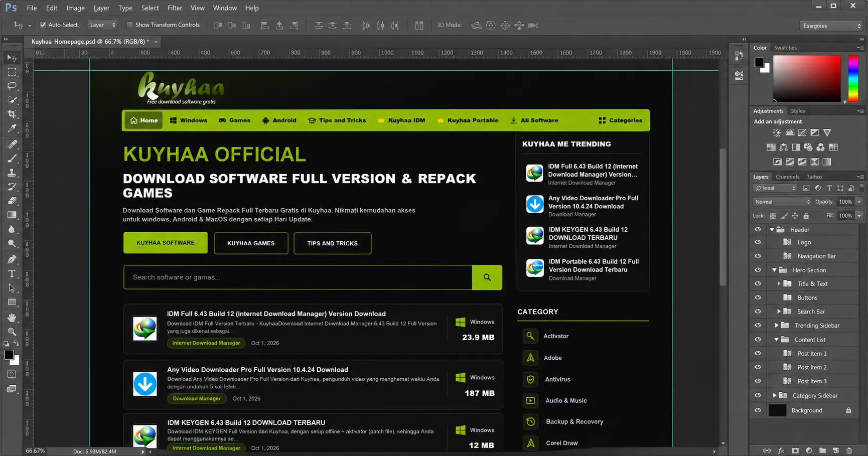868x456 pixels.
Task: Click the KUYHAA GAMES button on canvas
Action: pos(251,243)
